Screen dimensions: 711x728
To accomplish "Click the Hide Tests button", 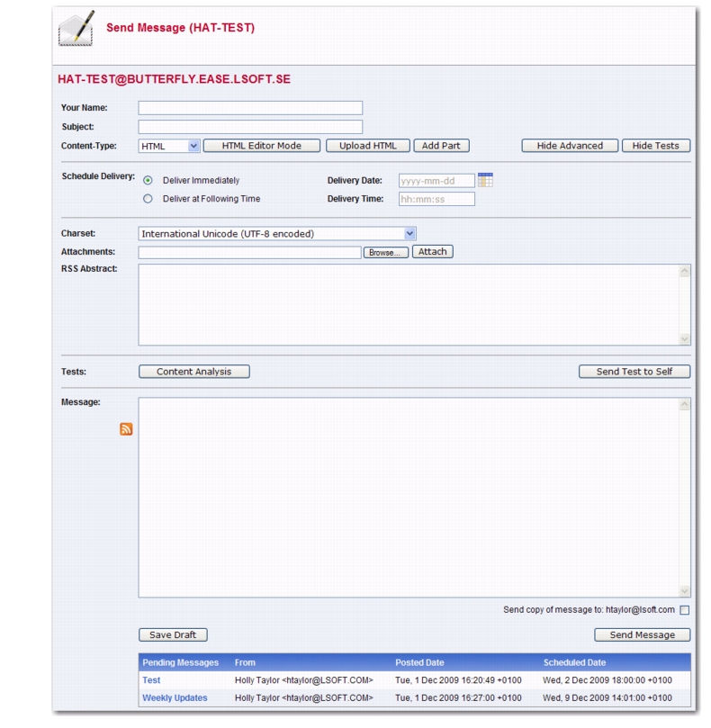I will (655, 146).
